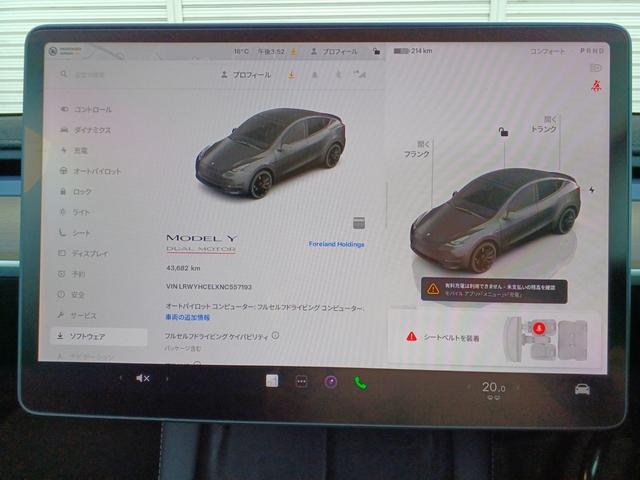This screenshot has width=640, height=480.
Task: Tap the Bluetooth icon in settings header
Action: (338, 75)
